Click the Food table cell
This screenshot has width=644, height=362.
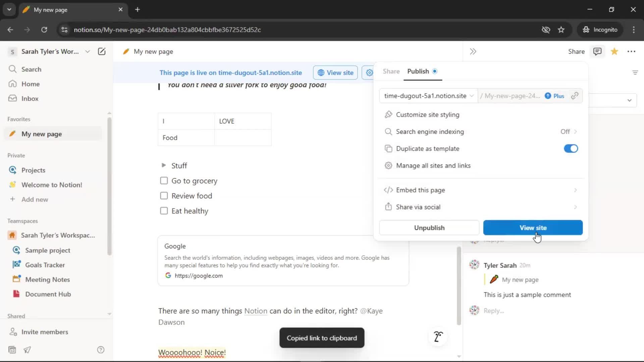point(186,138)
